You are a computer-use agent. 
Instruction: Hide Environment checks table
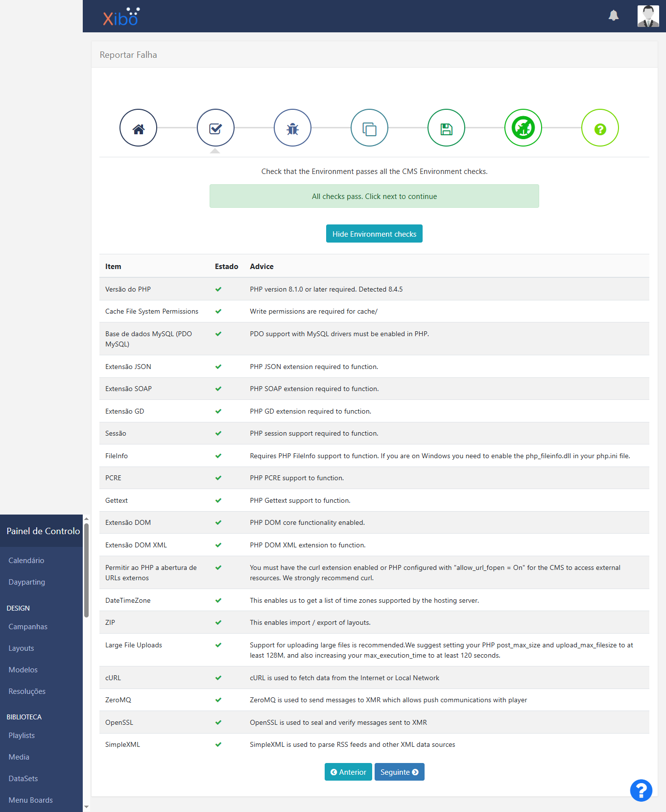tap(374, 234)
